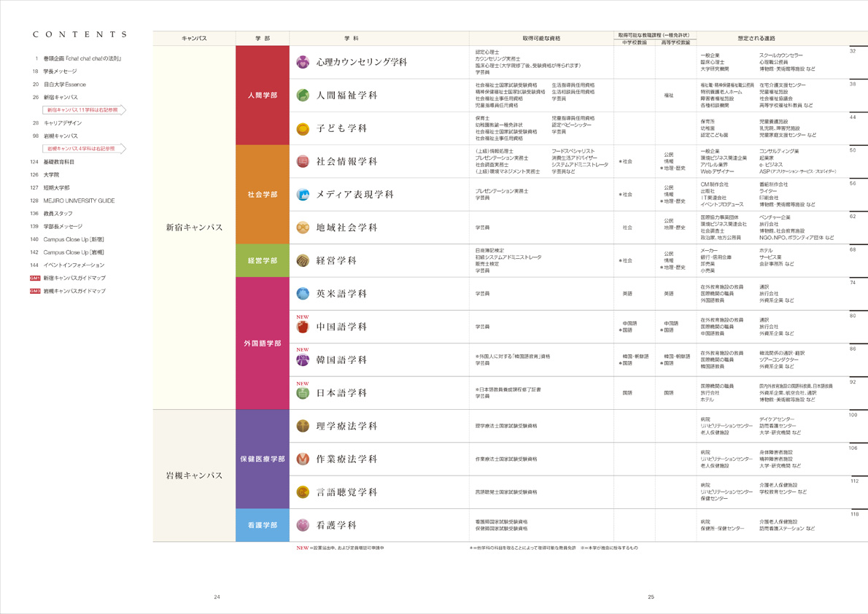Click the red icon beside 社会情報学科
This screenshot has height=614, width=868.
point(302,162)
